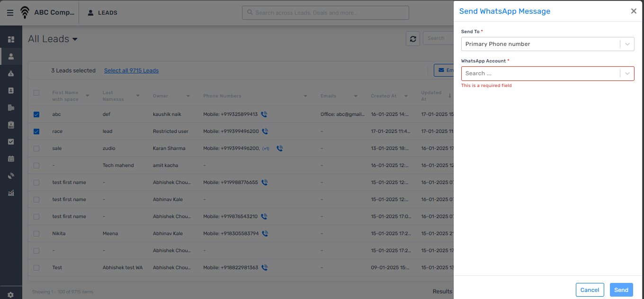644x299 pixels.
Task: Click the Abhishek test WA cell
Action: pos(123,268)
